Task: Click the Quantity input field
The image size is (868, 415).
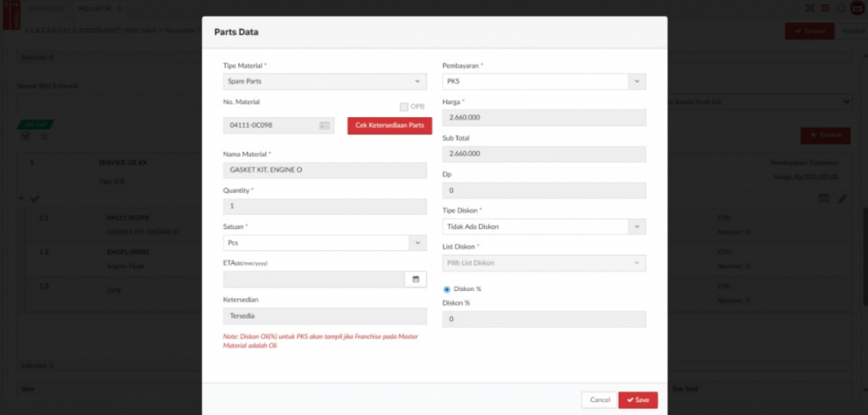Action: point(325,206)
